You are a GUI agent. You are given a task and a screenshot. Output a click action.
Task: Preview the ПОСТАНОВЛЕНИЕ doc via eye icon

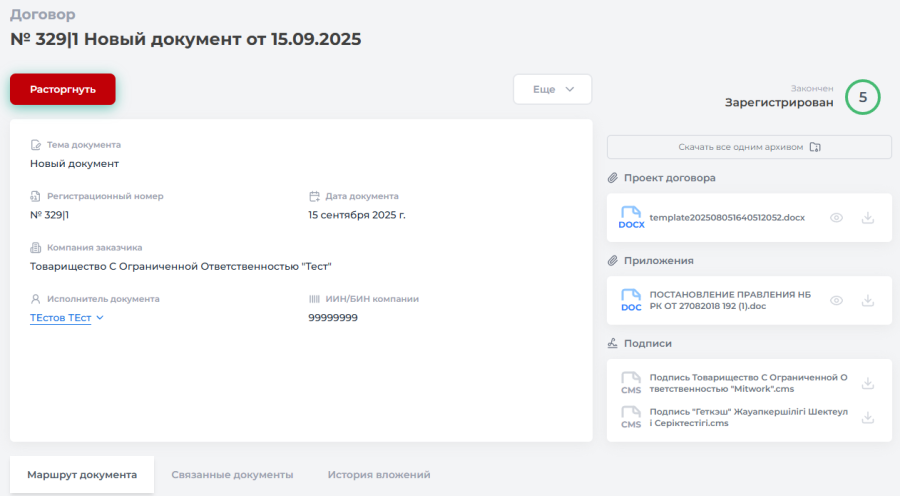tap(837, 300)
